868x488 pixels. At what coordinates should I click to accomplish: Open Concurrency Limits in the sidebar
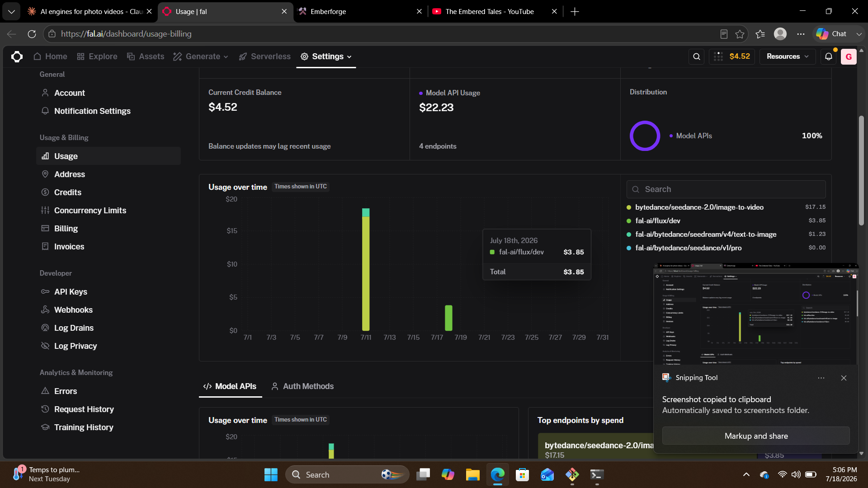pyautogui.click(x=108, y=210)
